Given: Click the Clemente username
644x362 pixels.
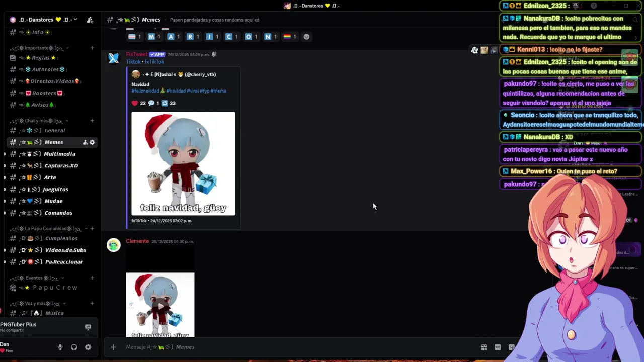Looking at the screenshot, I should pyautogui.click(x=137, y=241).
